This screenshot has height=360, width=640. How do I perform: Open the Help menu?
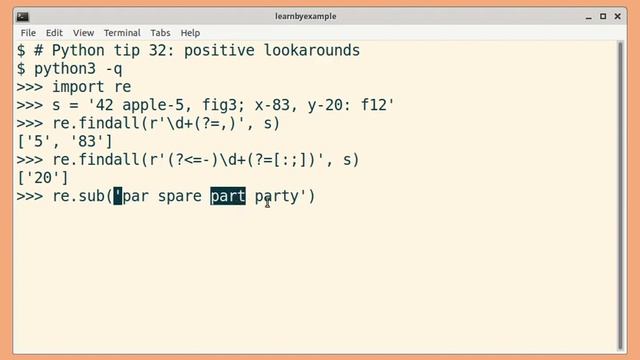[190, 33]
